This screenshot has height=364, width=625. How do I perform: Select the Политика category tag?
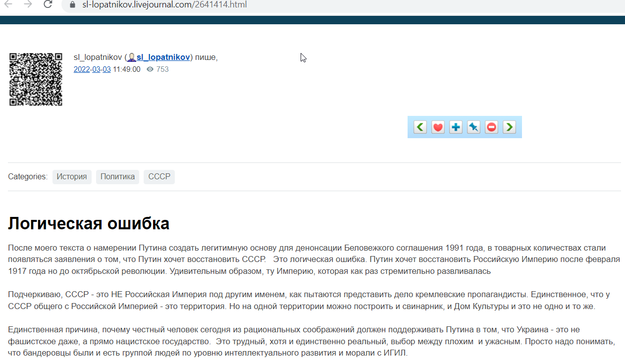[117, 177]
